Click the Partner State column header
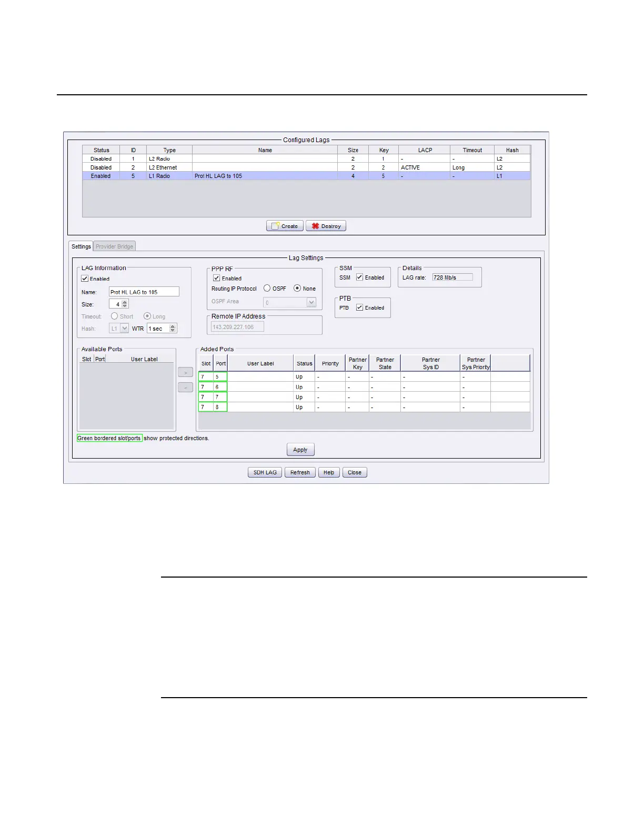Image resolution: width=644 pixels, height=834 pixels. 385,363
